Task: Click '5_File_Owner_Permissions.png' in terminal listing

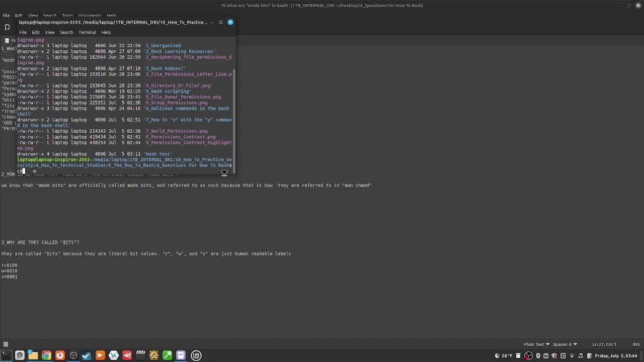Action: point(183,97)
